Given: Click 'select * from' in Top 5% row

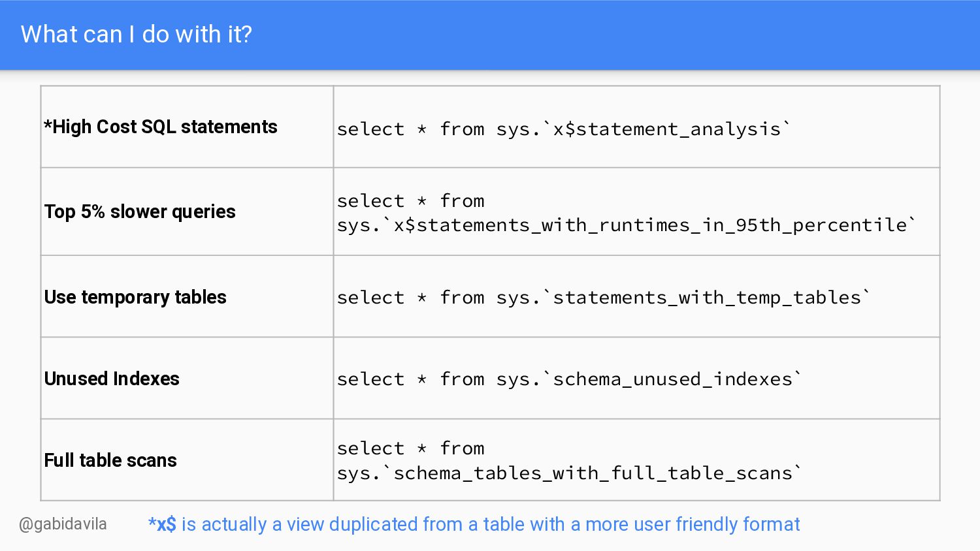Looking at the screenshot, I should (411, 201).
